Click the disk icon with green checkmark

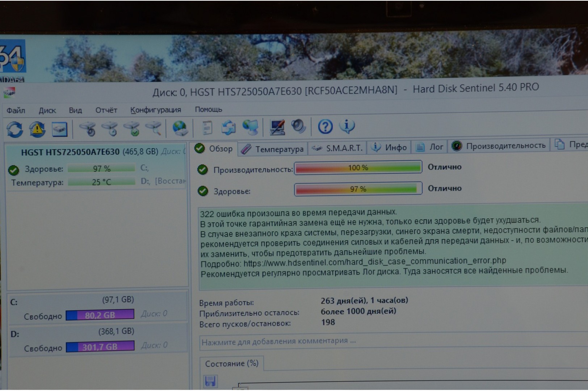(132, 129)
